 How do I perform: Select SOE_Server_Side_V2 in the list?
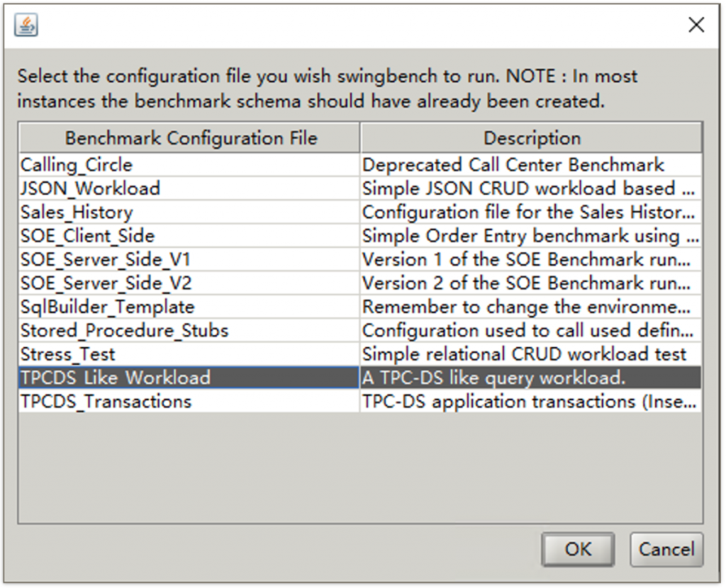pos(106,283)
